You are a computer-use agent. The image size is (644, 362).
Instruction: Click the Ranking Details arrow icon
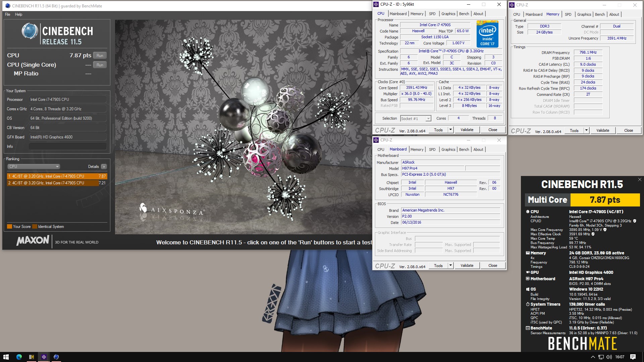tap(104, 167)
